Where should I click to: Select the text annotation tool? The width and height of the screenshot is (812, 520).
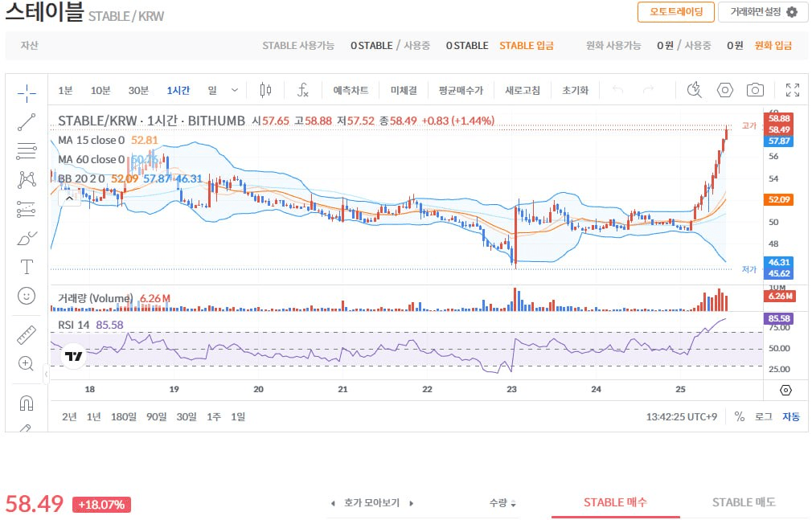click(x=27, y=267)
